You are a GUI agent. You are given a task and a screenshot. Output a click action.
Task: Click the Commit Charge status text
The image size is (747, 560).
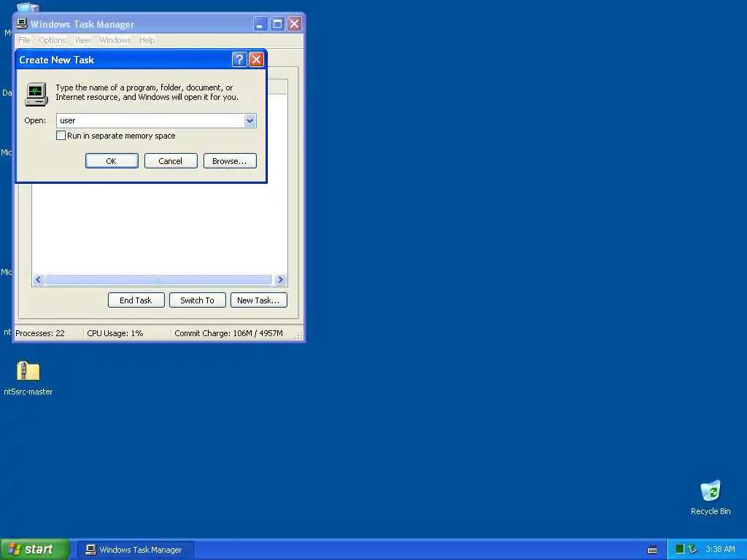tap(228, 333)
